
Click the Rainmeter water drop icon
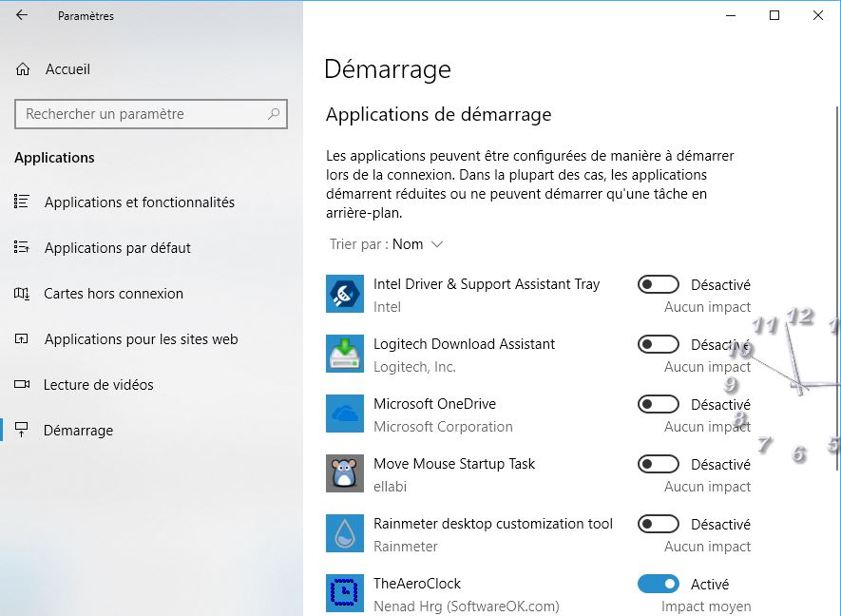pos(345,533)
